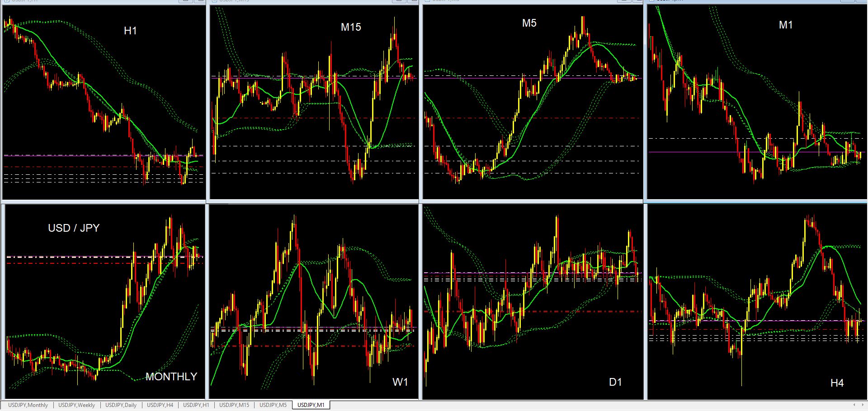
Task: Go to the USDJPY,M5 tab
Action: [273, 405]
